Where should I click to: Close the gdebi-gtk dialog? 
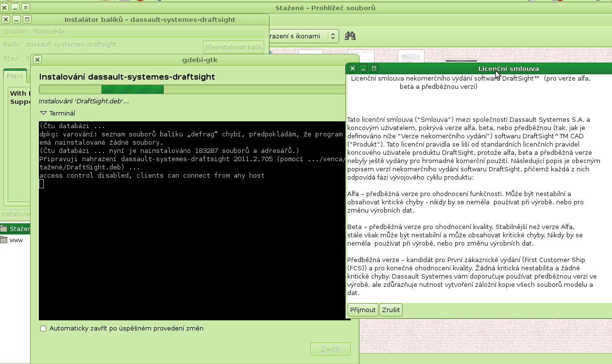(x=37, y=60)
